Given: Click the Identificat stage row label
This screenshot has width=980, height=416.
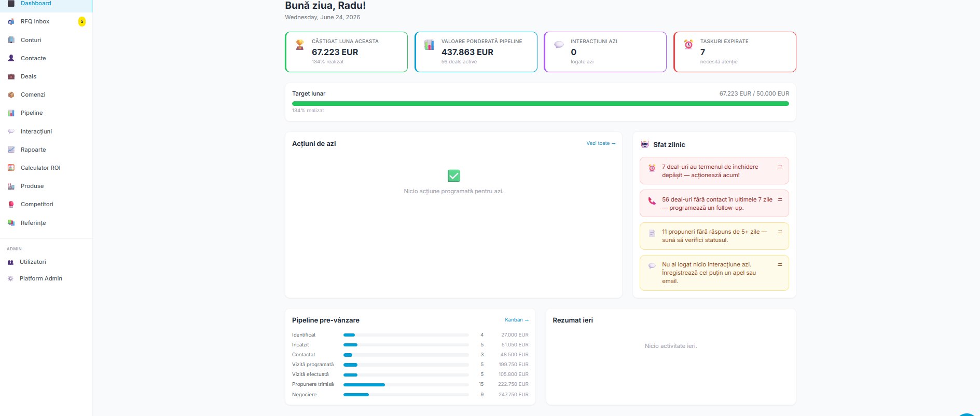Looking at the screenshot, I should (303, 335).
